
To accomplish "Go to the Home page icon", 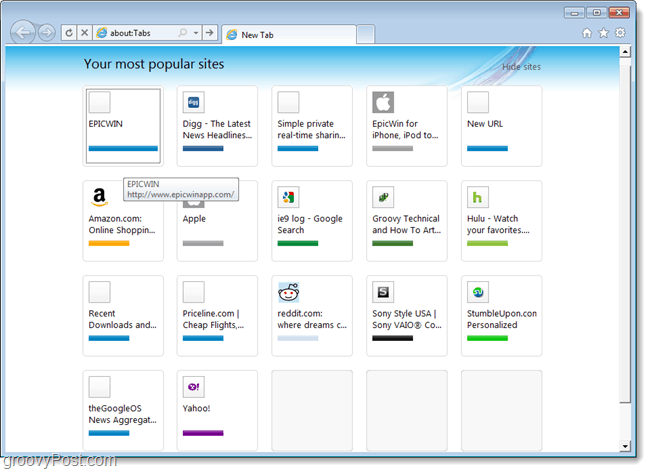I will (x=587, y=33).
